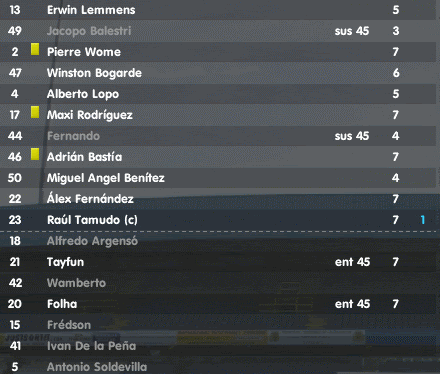Select captain Raúl Tamudo
This screenshot has height=374, width=440.
(x=92, y=220)
